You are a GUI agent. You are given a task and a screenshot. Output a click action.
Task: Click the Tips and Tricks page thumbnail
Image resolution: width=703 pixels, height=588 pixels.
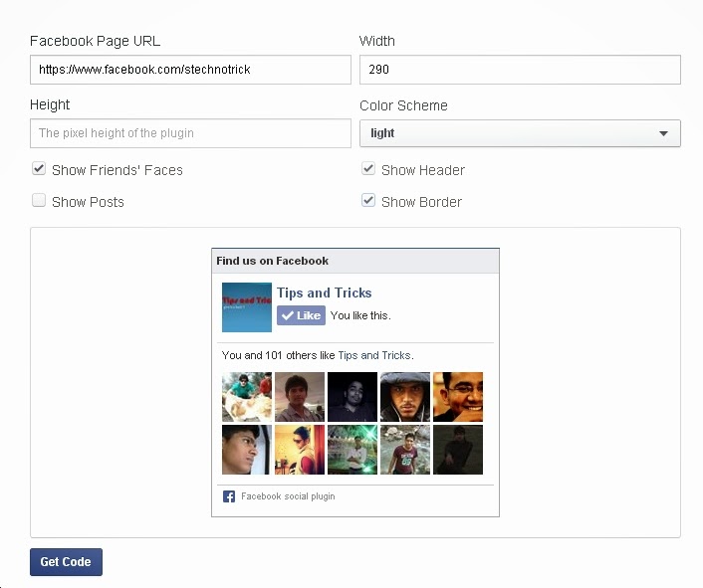click(247, 307)
